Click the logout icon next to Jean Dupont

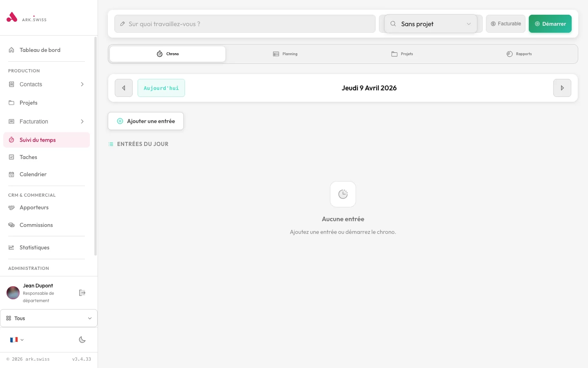pos(82,293)
